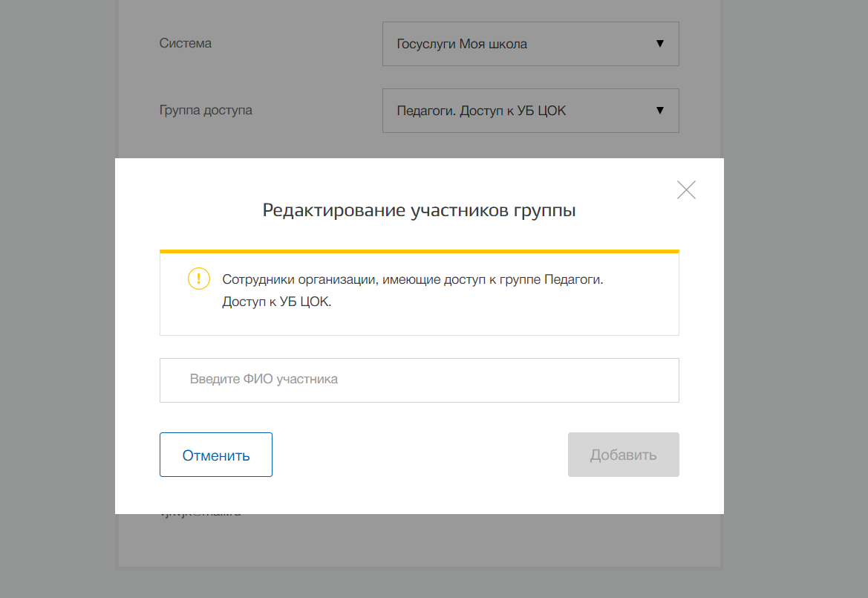Click the yellow bar atop the notice box
Viewport: 868px width, 598px height.
pos(419,251)
